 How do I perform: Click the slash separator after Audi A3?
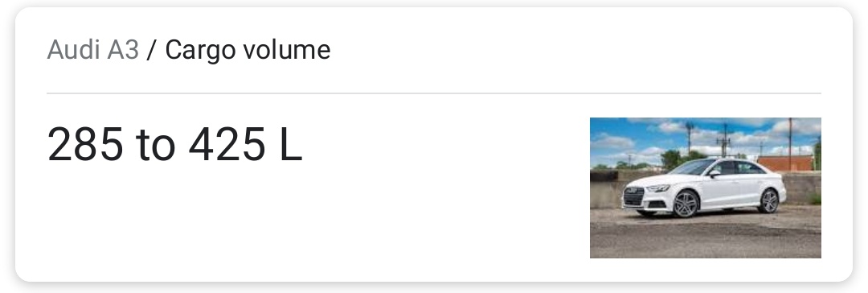click(152, 50)
